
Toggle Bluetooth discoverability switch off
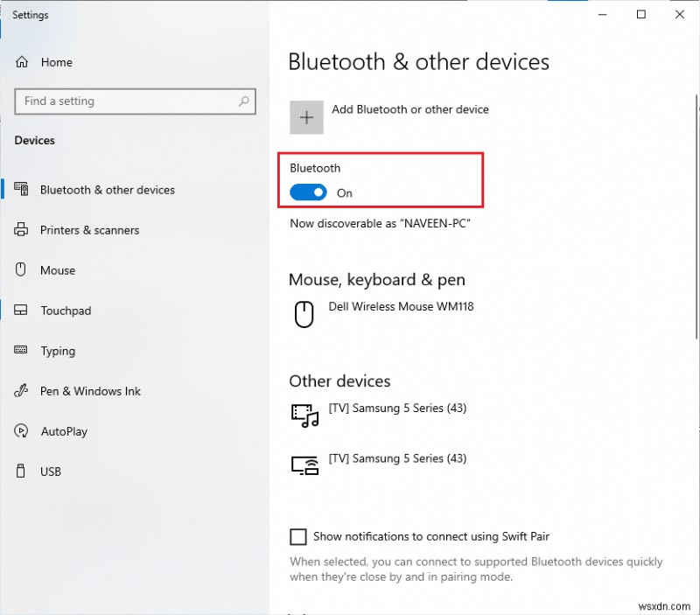[307, 192]
